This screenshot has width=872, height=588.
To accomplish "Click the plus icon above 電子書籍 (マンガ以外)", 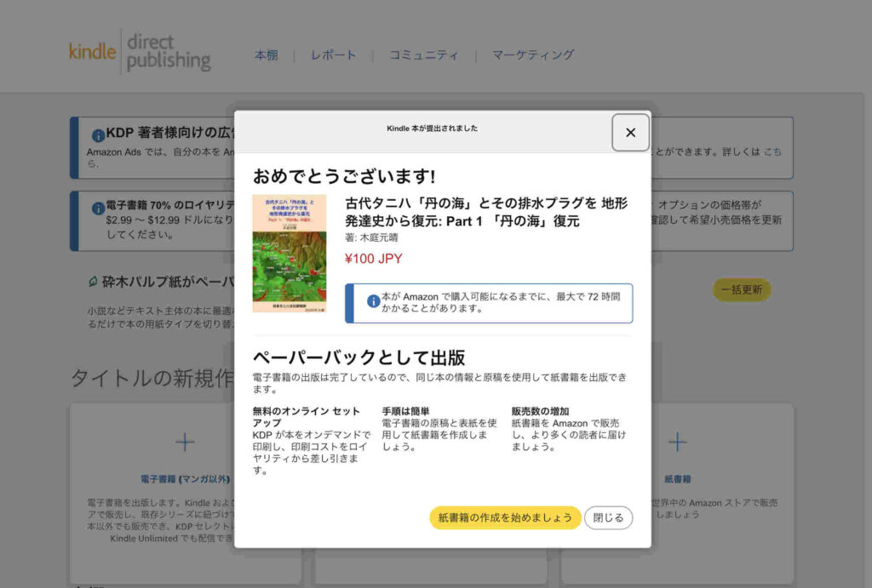I will pos(185,442).
